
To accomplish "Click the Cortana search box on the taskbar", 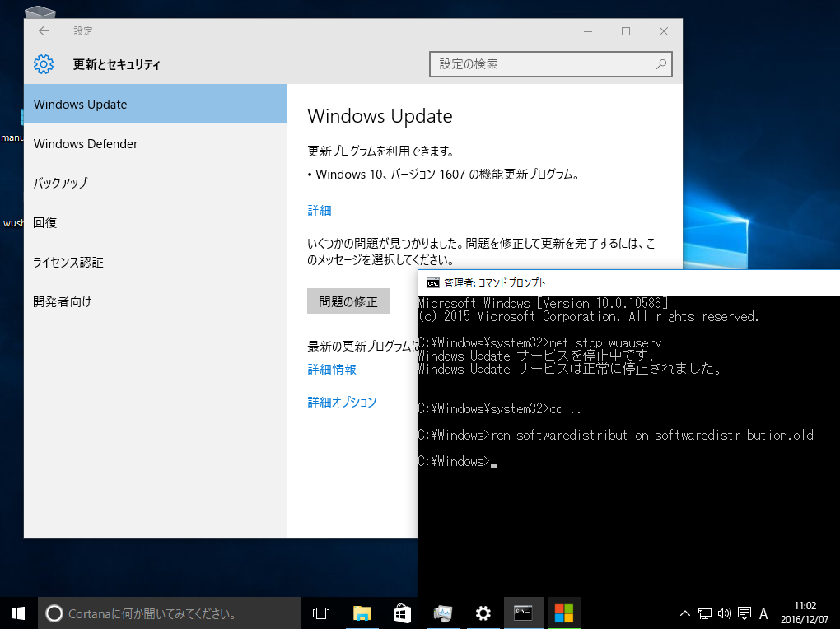I will 170,613.
